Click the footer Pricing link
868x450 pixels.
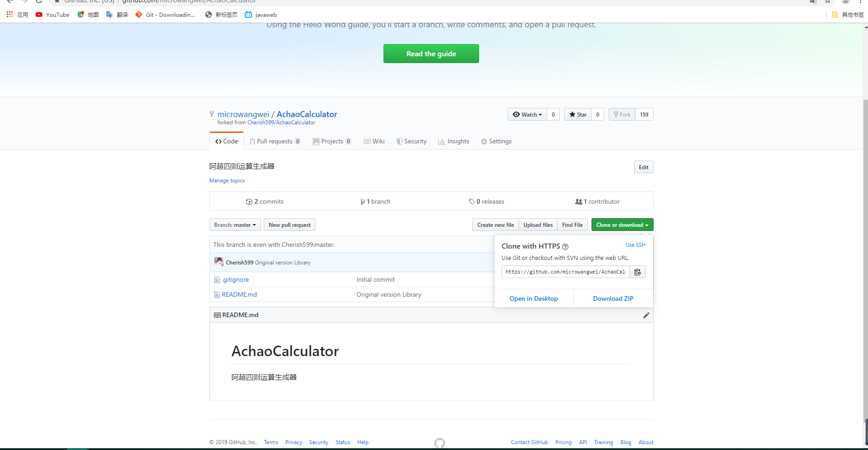pyautogui.click(x=563, y=442)
